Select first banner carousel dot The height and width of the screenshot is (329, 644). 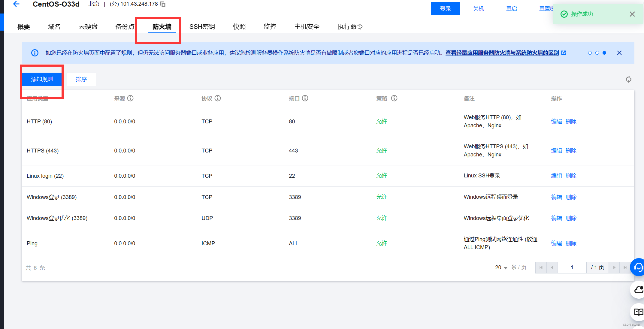[590, 53]
